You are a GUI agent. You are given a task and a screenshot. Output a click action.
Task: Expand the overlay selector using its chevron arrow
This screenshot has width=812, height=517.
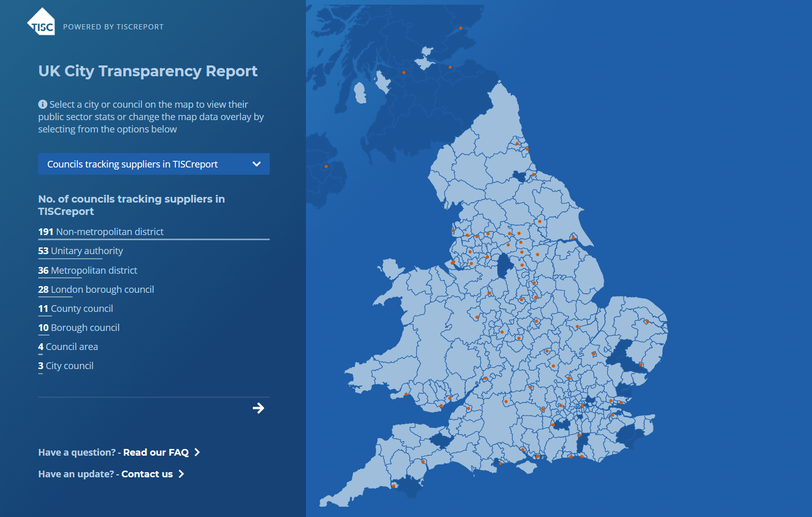click(256, 164)
